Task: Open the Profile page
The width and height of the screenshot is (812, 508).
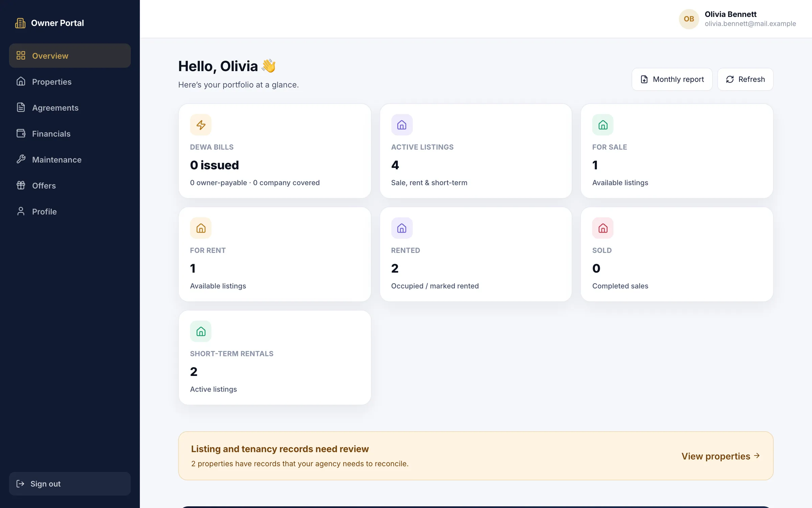Action: (x=70, y=211)
